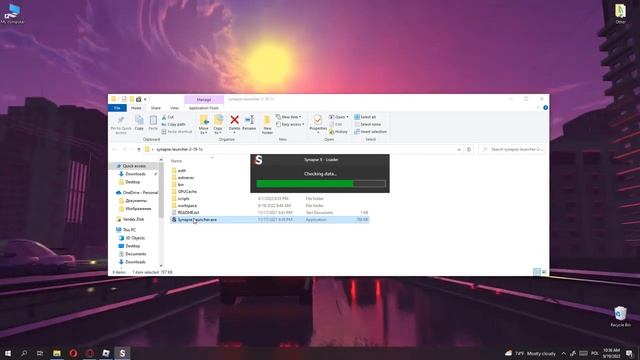The image size is (640, 360).
Task: Open Downloads under Quick access
Action: point(135,174)
